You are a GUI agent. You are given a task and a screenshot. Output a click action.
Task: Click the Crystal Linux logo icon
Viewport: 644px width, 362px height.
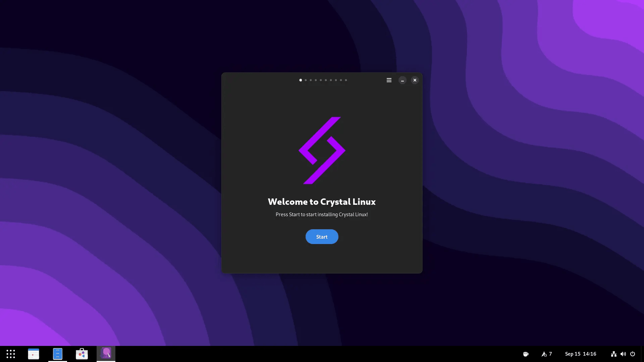(x=322, y=150)
